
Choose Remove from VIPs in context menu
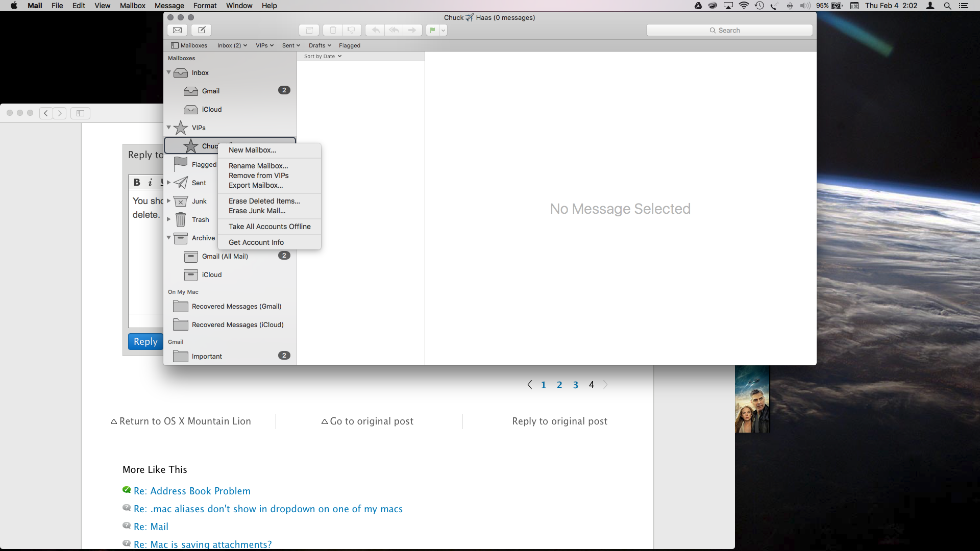(258, 176)
